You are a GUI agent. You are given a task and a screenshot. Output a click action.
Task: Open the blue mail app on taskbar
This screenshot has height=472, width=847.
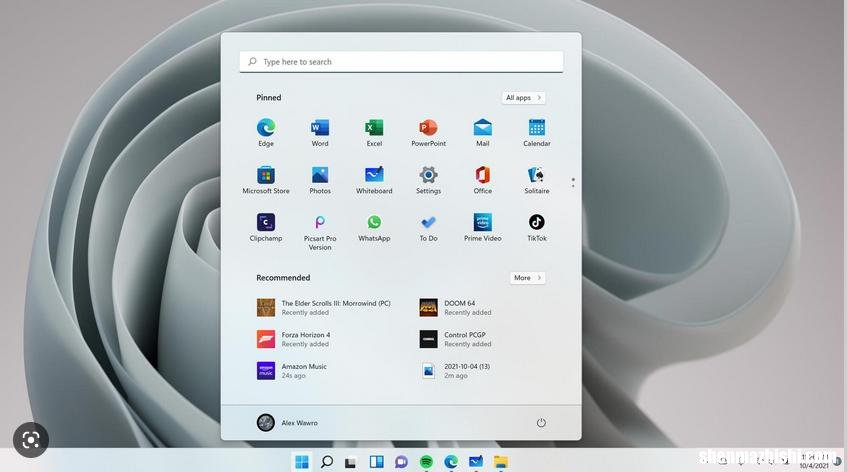[x=476, y=462]
